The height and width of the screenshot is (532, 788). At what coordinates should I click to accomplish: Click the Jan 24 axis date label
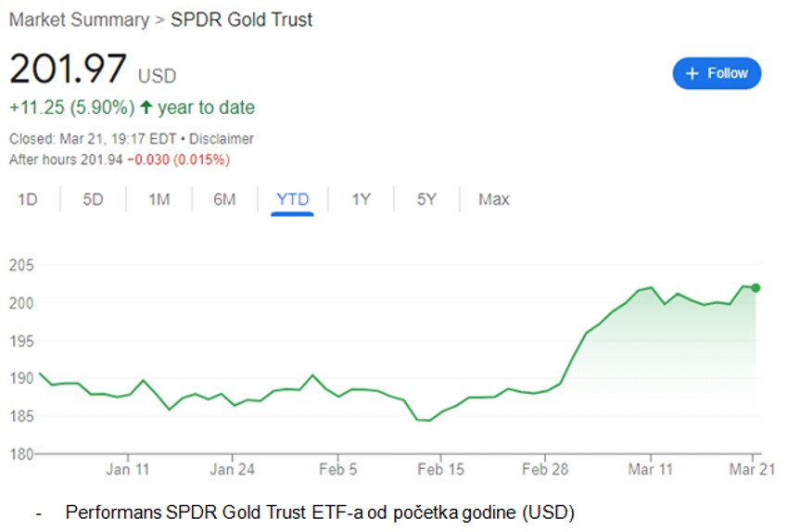point(233,470)
